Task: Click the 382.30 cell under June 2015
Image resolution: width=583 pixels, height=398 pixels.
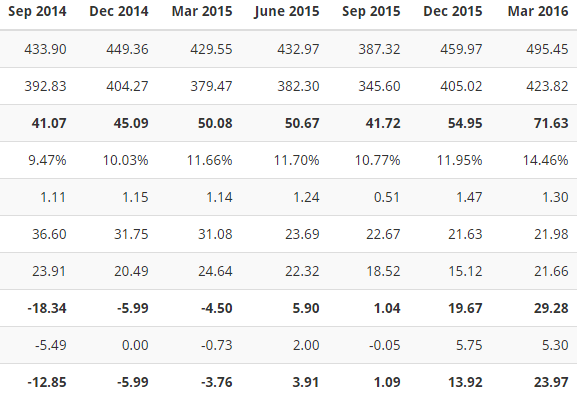Action: (298, 86)
